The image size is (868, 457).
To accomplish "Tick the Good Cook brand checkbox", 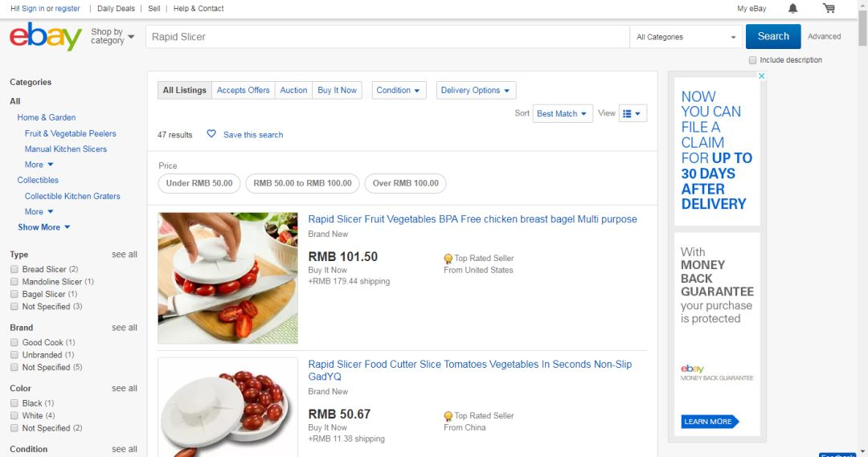I will [14, 343].
